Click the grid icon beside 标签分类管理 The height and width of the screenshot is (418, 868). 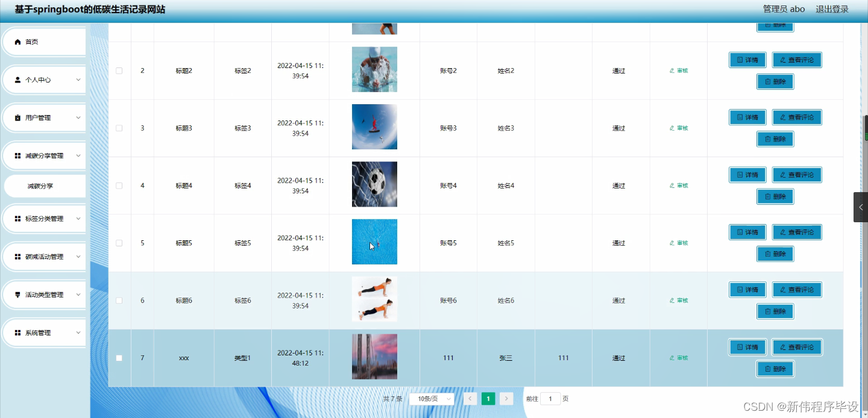pyautogui.click(x=17, y=219)
